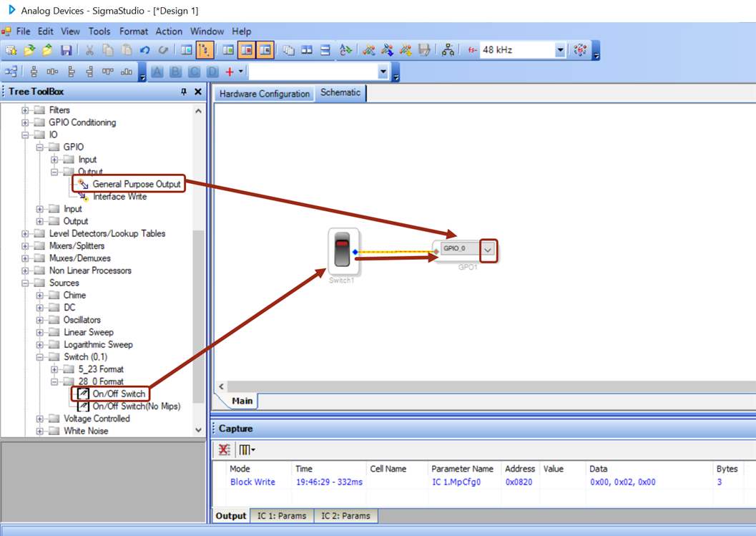Click the Cut scissors icon
The image size is (756, 536).
point(90,51)
